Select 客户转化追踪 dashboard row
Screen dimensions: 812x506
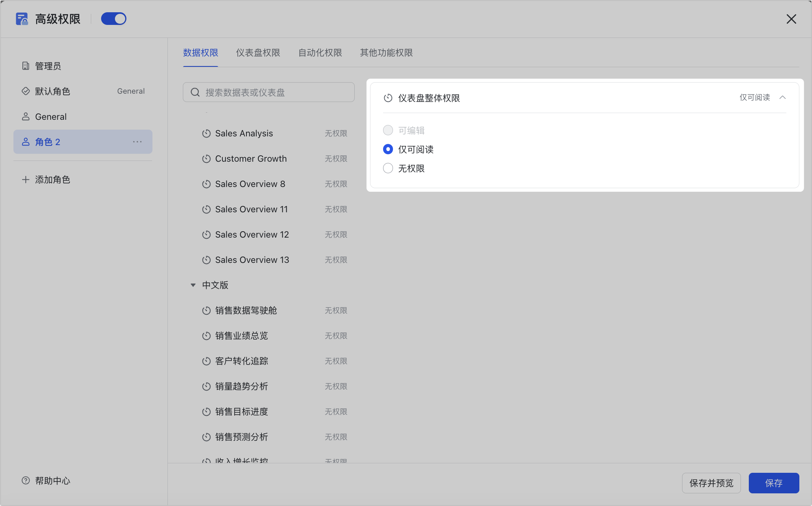click(269, 361)
